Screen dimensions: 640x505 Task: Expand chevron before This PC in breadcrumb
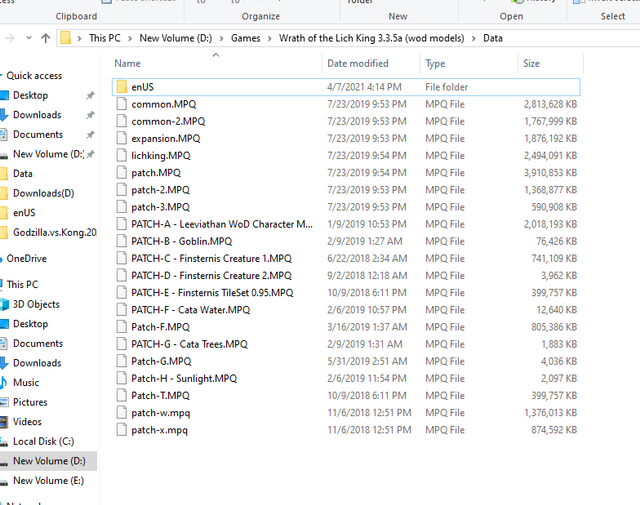80,38
